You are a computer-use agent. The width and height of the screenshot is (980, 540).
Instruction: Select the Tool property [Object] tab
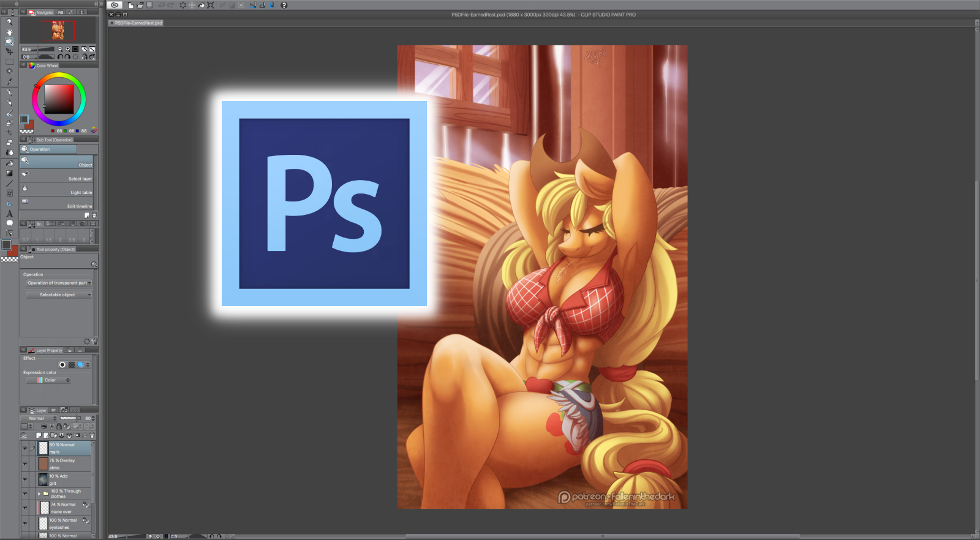pyautogui.click(x=51, y=249)
